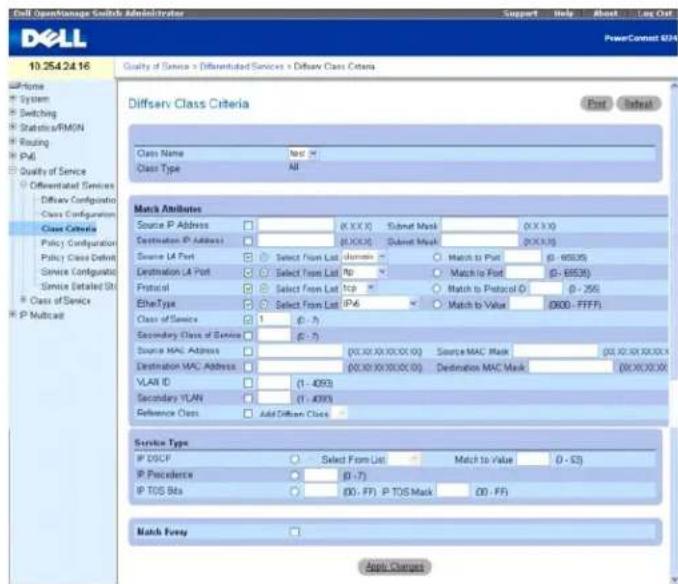The image size is (678, 584).
Task: Open About from top bar
Action: [x=605, y=13]
